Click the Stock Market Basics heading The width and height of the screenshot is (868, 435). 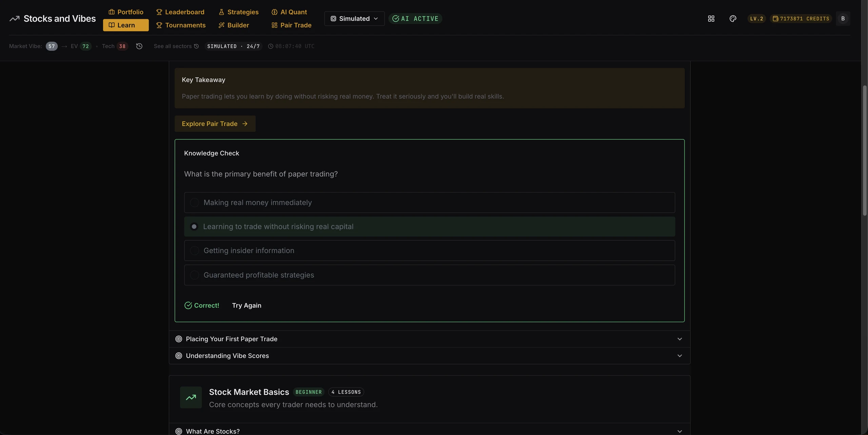click(249, 392)
